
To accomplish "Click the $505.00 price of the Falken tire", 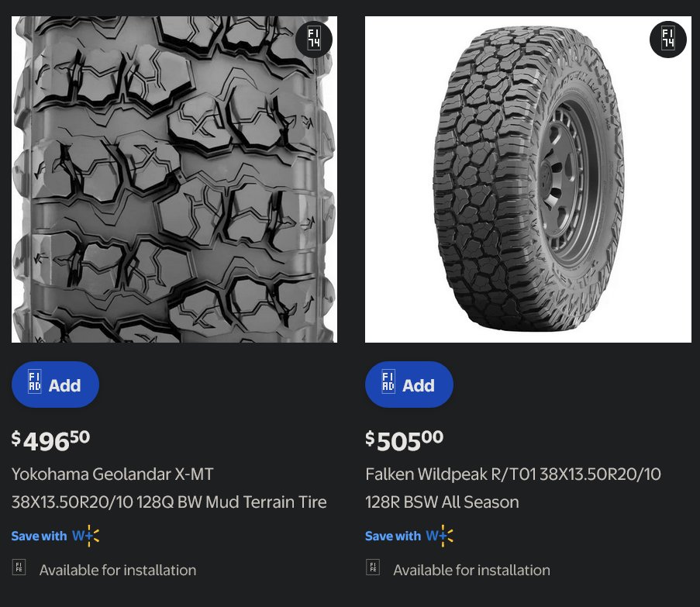I will tap(405, 441).
